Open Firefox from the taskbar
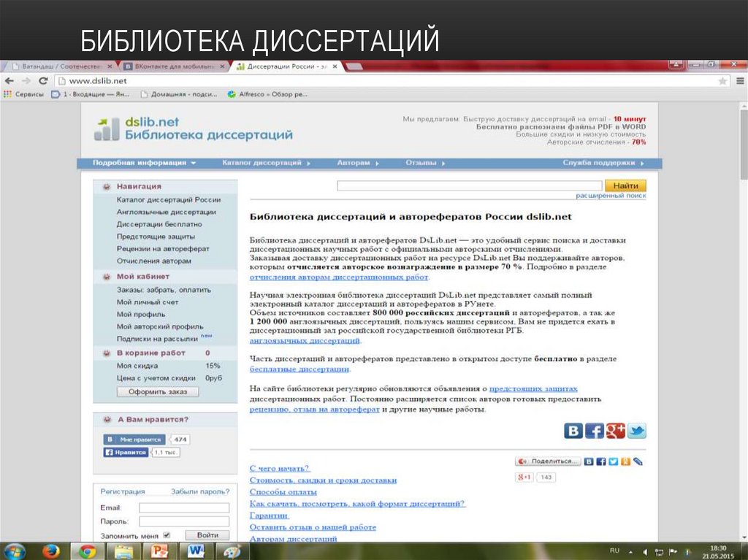 50,551
